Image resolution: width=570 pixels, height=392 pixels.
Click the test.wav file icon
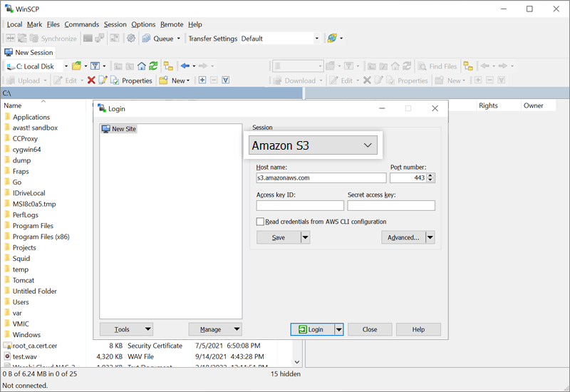(x=7, y=357)
